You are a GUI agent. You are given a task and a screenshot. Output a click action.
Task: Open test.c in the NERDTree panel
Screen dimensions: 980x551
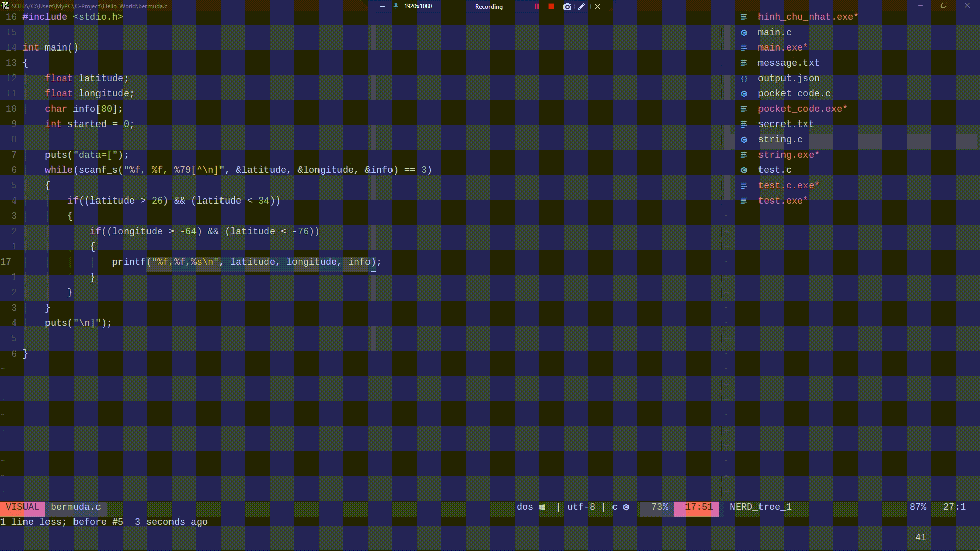click(775, 170)
